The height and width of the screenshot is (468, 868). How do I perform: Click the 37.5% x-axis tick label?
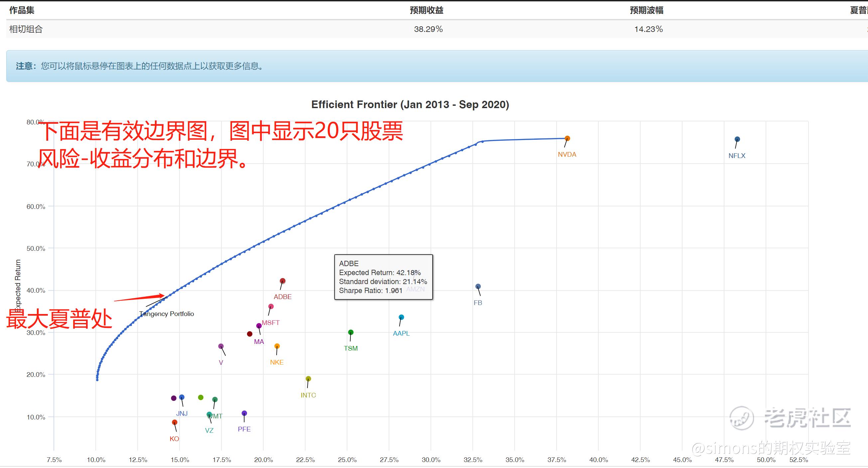(557, 460)
